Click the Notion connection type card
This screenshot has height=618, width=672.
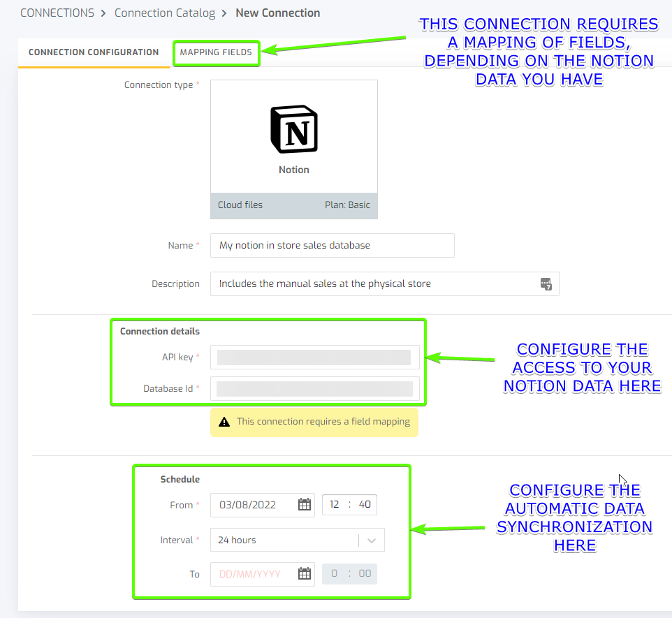coord(294,149)
